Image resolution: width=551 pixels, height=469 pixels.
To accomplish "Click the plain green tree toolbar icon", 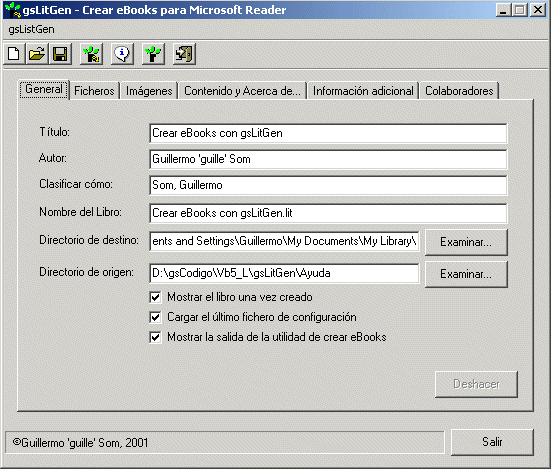I will tap(153, 54).
